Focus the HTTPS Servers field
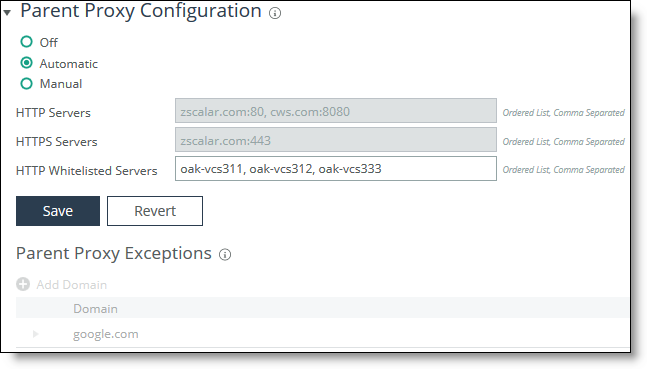 336,140
